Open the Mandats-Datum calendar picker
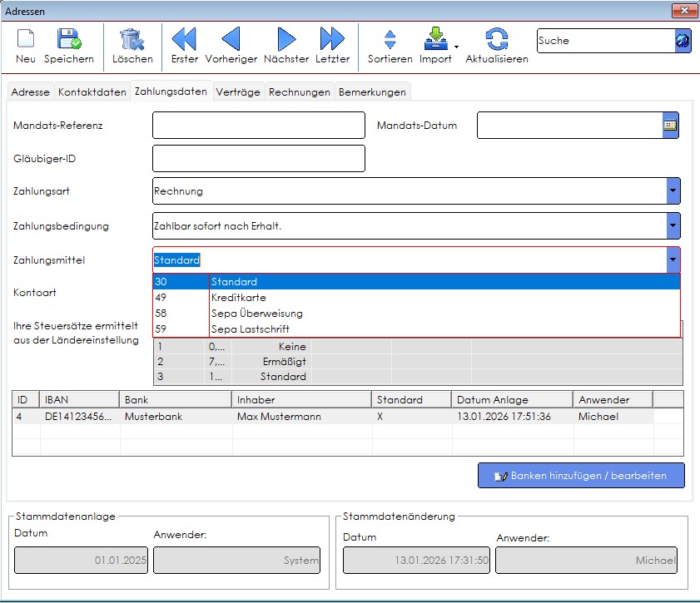Screen dimensions: 700x603 pyautogui.click(x=670, y=126)
